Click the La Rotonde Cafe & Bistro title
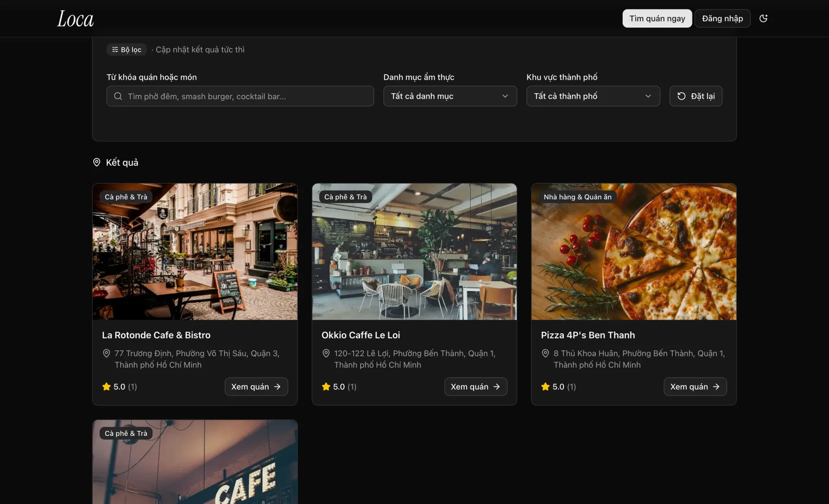This screenshot has width=829, height=504. pos(156,335)
